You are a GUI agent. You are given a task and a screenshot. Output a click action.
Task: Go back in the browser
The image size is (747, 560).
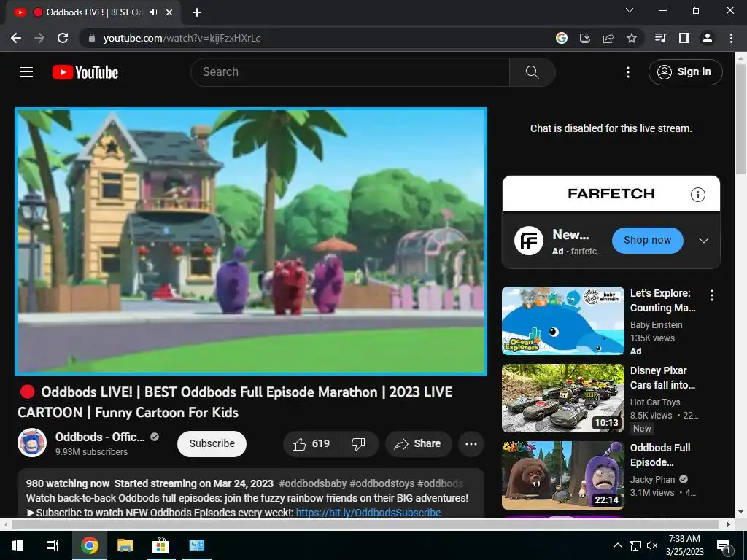click(16, 38)
